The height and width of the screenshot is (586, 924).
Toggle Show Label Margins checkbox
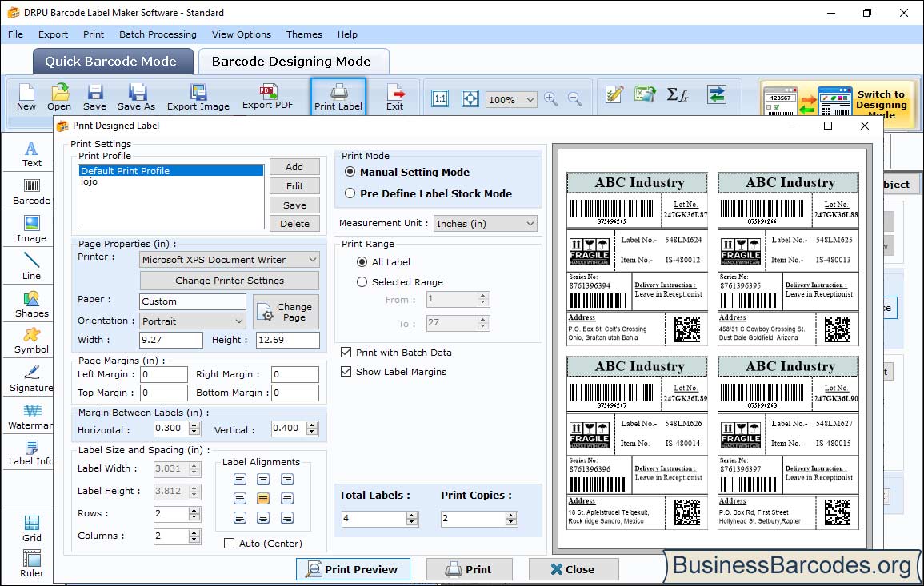pyautogui.click(x=346, y=372)
